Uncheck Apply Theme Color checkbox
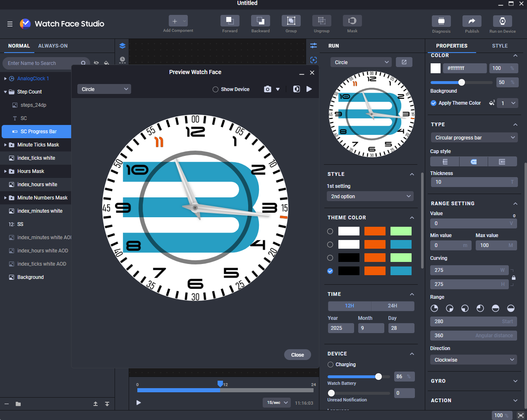Screen dimensions: 527x420 tap(434, 103)
